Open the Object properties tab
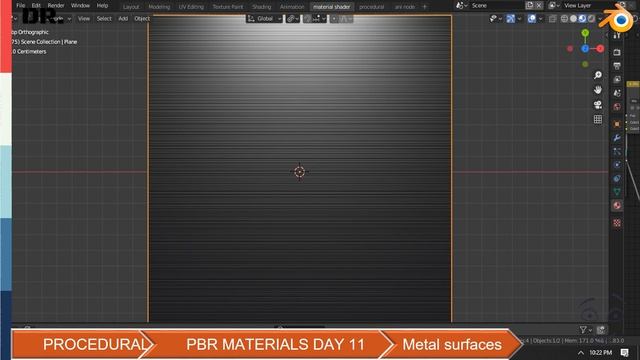 pyautogui.click(x=617, y=124)
